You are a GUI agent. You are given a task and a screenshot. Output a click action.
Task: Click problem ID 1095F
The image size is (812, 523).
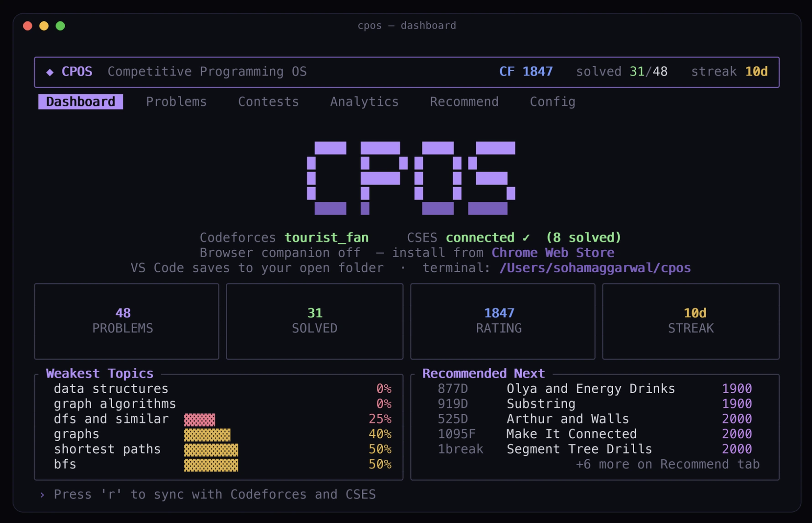click(457, 434)
